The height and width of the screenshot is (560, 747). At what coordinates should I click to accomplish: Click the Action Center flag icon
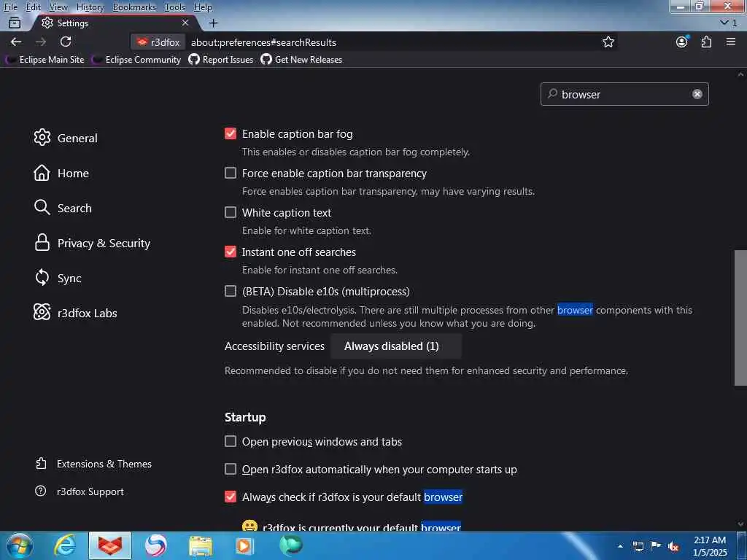pyautogui.click(x=656, y=546)
